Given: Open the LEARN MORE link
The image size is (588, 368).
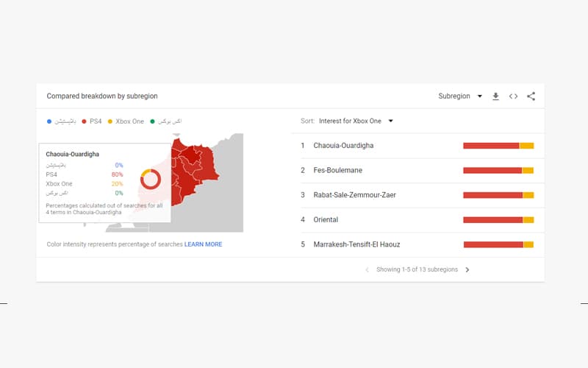Looking at the screenshot, I should 203,244.
